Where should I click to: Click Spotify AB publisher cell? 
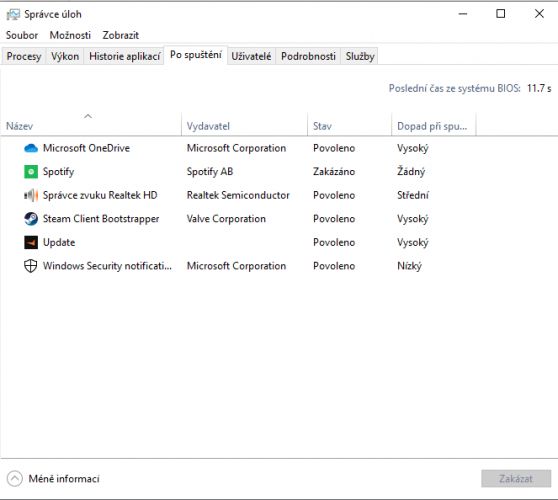(210, 172)
